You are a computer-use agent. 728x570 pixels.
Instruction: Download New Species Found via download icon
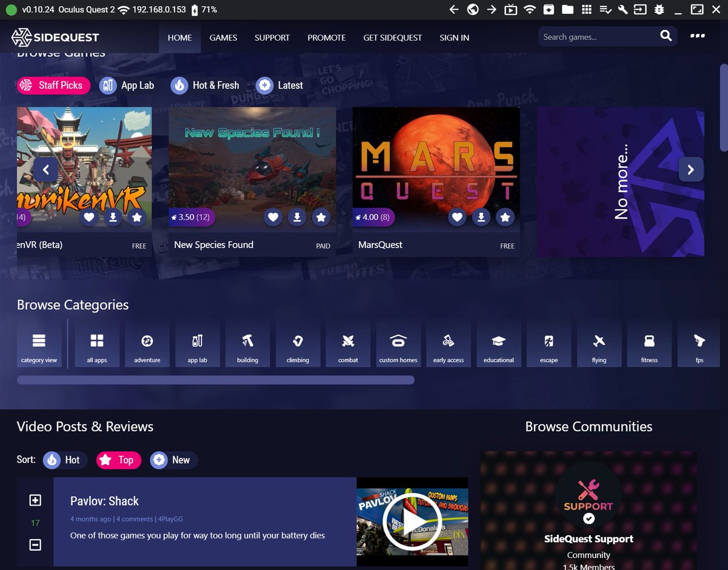pyautogui.click(x=297, y=217)
